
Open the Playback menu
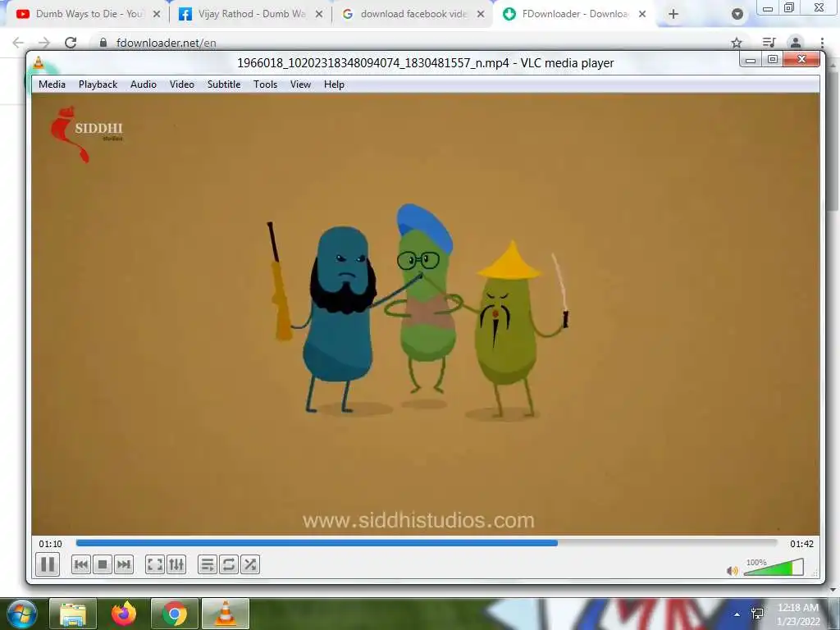coord(98,84)
